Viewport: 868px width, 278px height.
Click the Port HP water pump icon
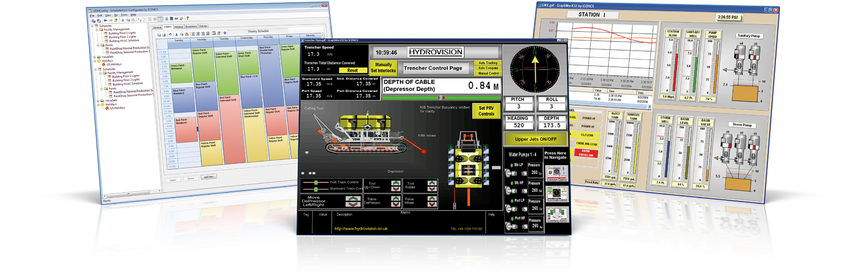[x=511, y=225]
